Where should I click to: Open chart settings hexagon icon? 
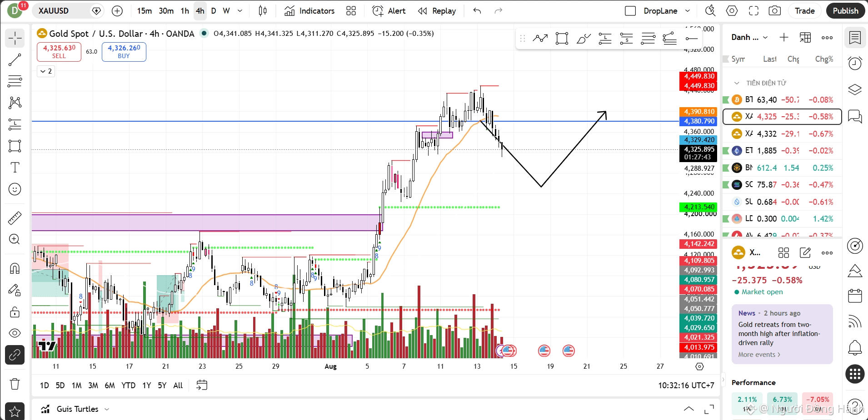[732, 11]
